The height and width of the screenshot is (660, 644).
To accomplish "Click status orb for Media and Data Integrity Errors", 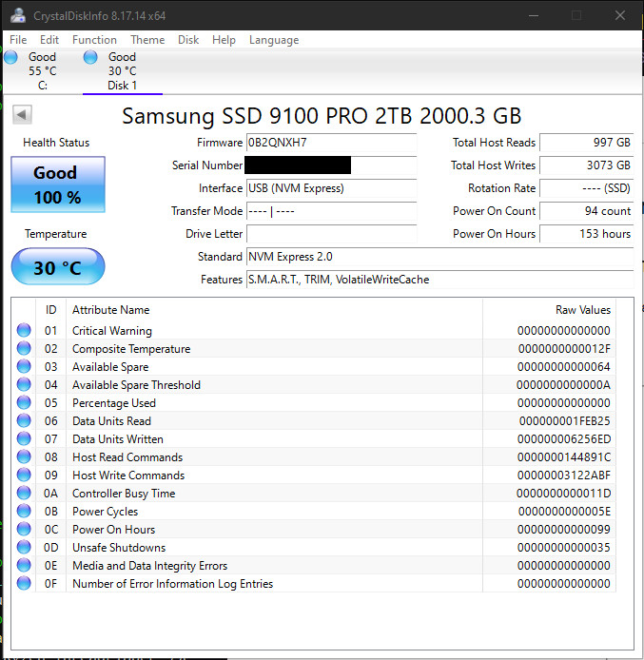I will [24, 565].
